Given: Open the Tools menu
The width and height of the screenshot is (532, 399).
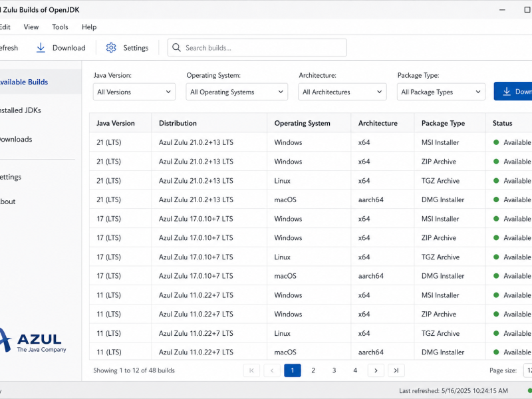Looking at the screenshot, I should (x=60, y=27).
